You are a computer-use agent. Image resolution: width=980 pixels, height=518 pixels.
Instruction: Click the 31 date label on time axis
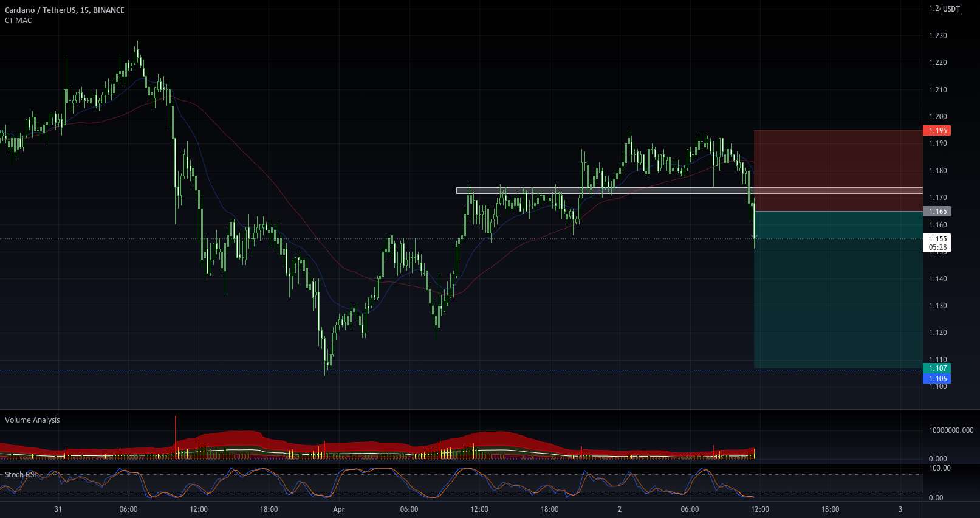58,509
